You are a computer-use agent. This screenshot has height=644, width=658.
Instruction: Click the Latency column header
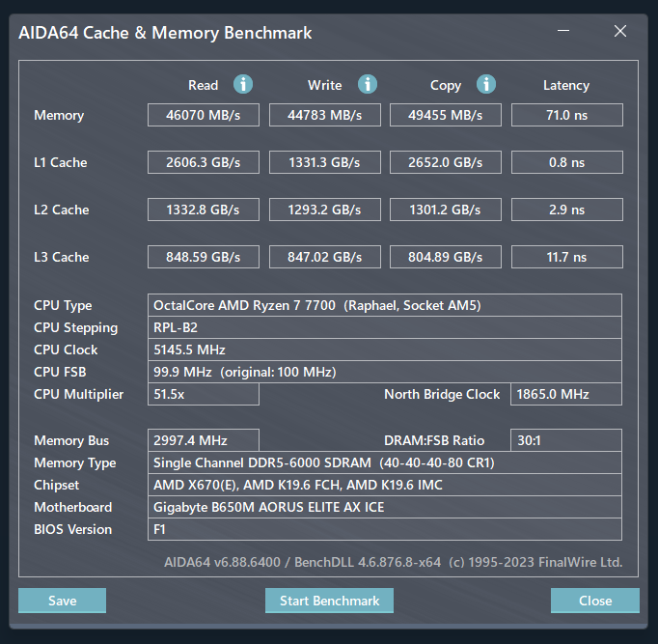point(566,86)
